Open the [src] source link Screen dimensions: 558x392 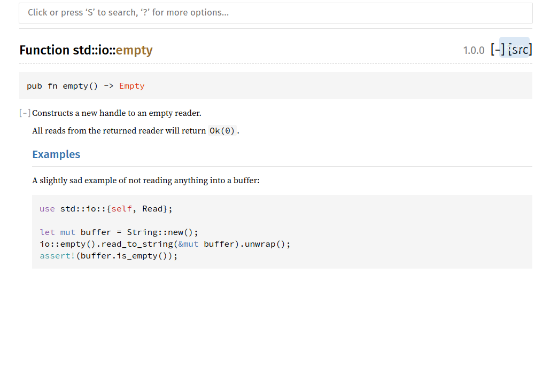[520, 50]
